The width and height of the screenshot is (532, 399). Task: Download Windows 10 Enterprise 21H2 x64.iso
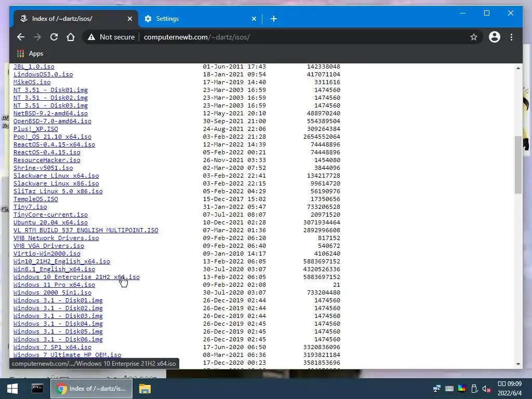pos(76,277)
